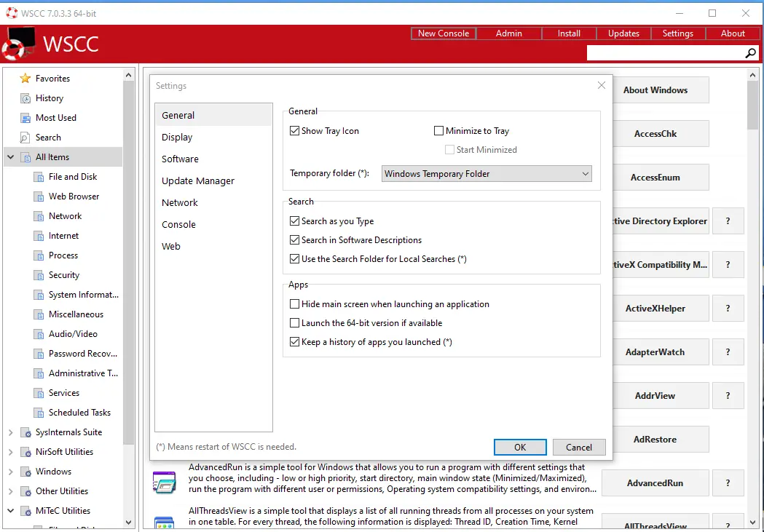Click the Process category icon
This screenshot has height=532, width=764.
click(39, 255)
